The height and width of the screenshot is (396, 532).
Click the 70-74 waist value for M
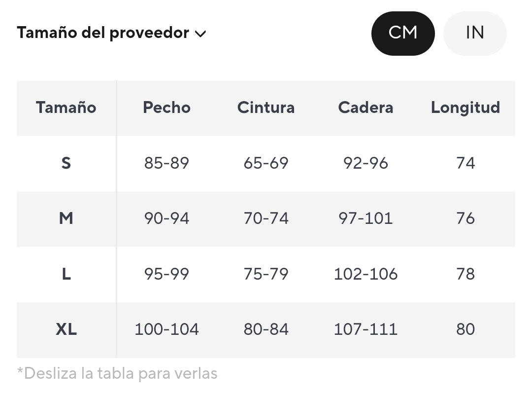266,218
